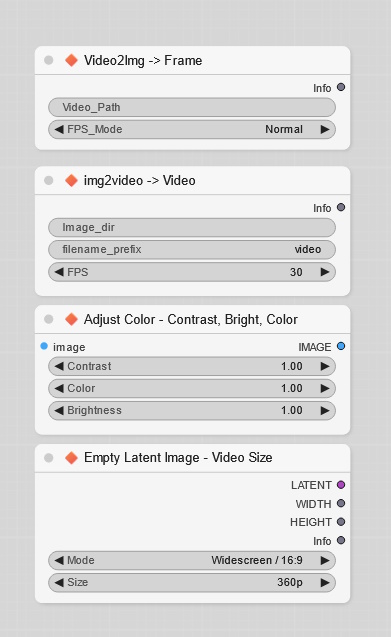Click the Video_Path input field

pyautogui.click(x=192, y=107)
